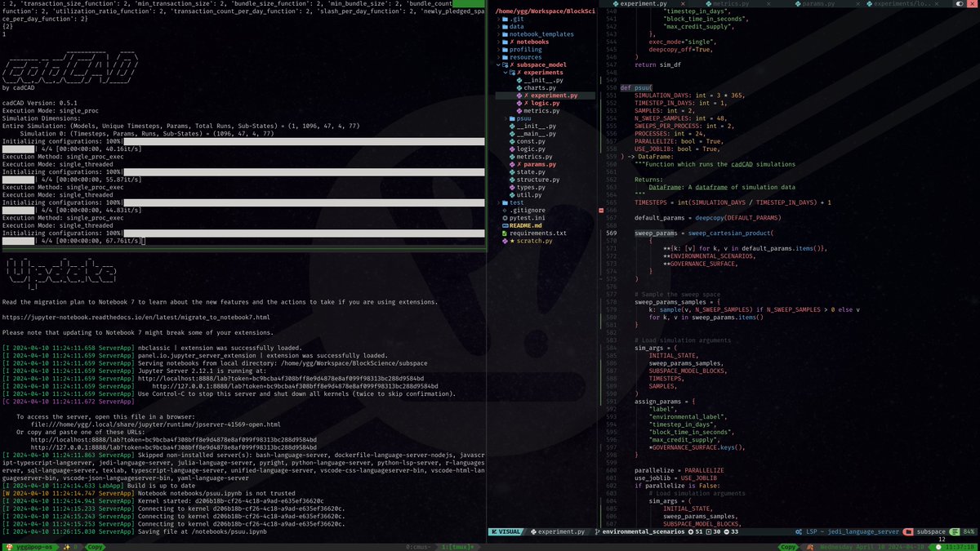The height and width of the screenshot is (551, 980).
Task: Expand the notebook_templates folder
Action: pyautogui.click(x=497, y=33)
